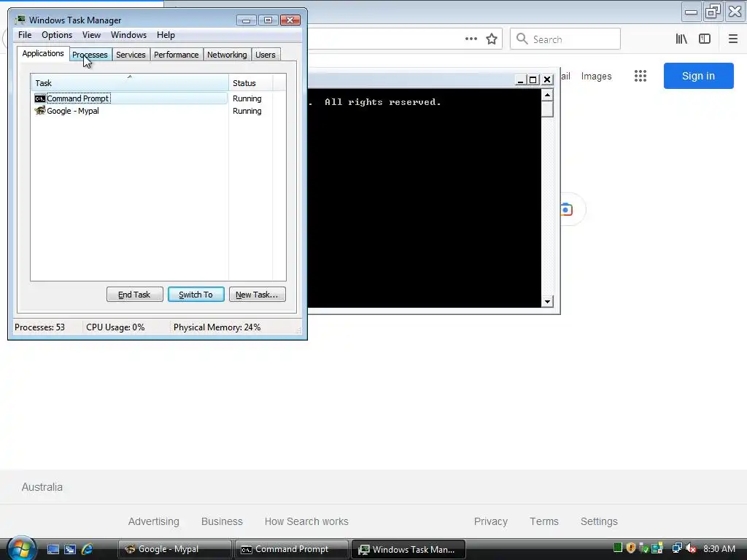Image resolution: width=747 pixels, height=560 pixels.
Task: Click the End Task button
Action: 134,295
